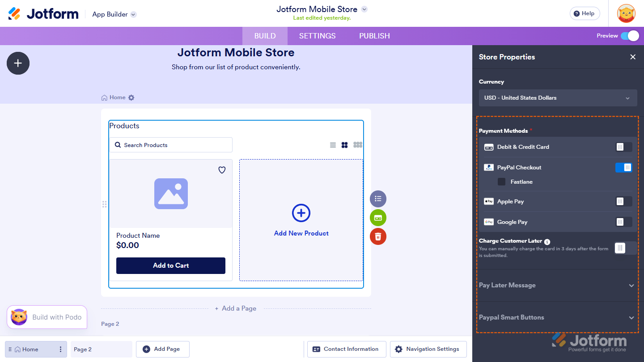Switch to the Page 2 tab
644x362 pixels.
[x=101, y=349]
